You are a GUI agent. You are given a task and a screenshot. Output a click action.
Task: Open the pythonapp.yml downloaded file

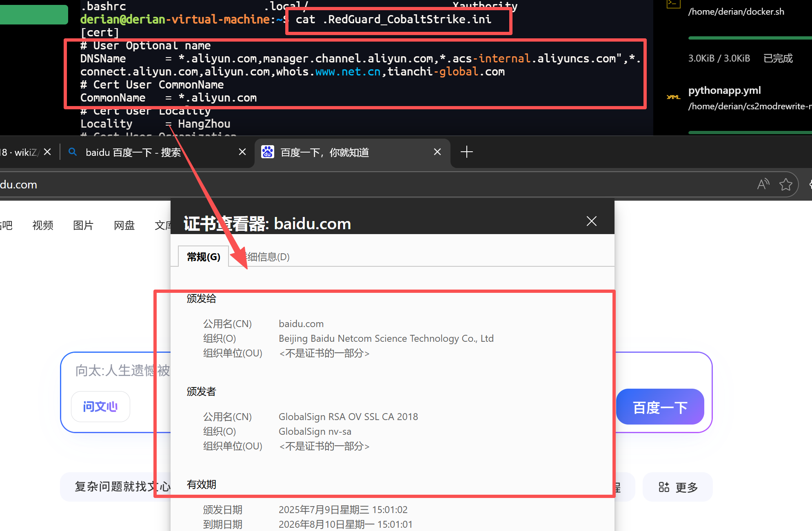[724, 91]
